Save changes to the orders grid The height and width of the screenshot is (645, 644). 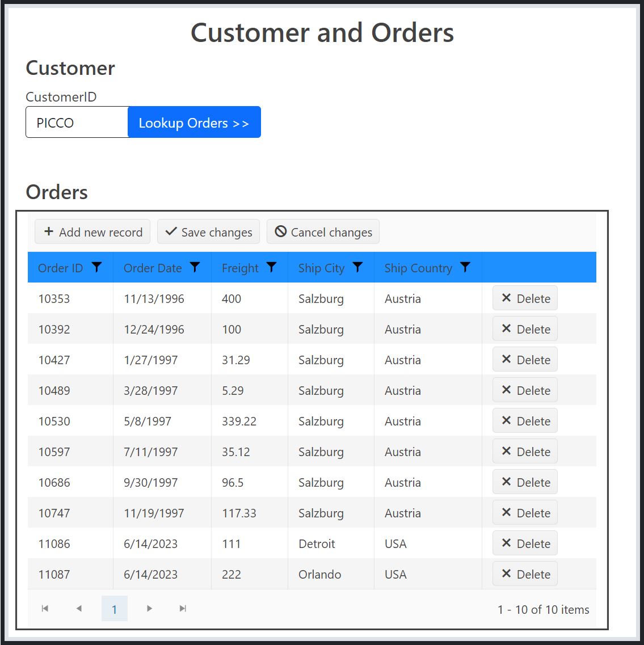tap(209, 231)
